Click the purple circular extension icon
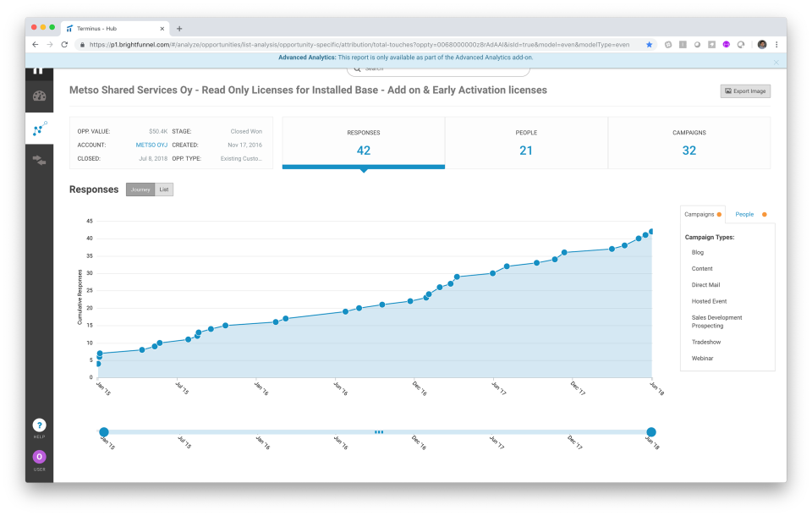The height and width of the screenshot is (516, 812). (x=726, y=45)
